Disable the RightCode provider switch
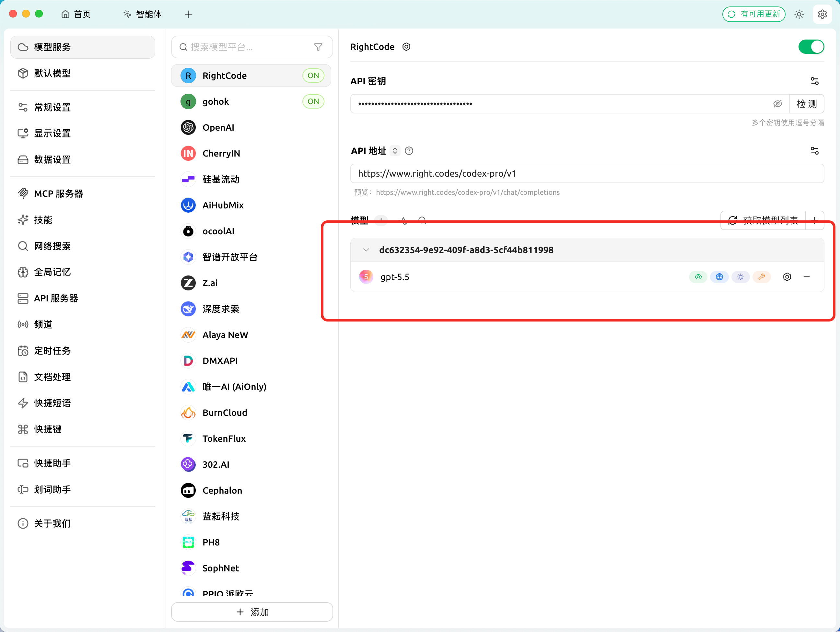Viewport: 840px width, 632px height. click(x=811, y=47)
